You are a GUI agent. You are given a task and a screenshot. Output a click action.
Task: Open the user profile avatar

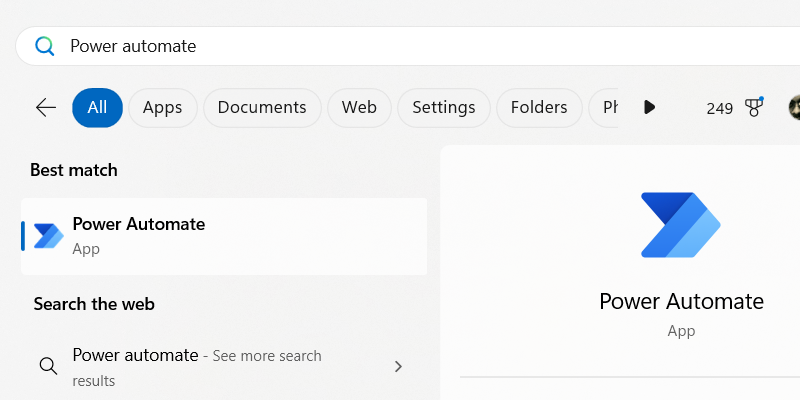(x=794, y=107)
